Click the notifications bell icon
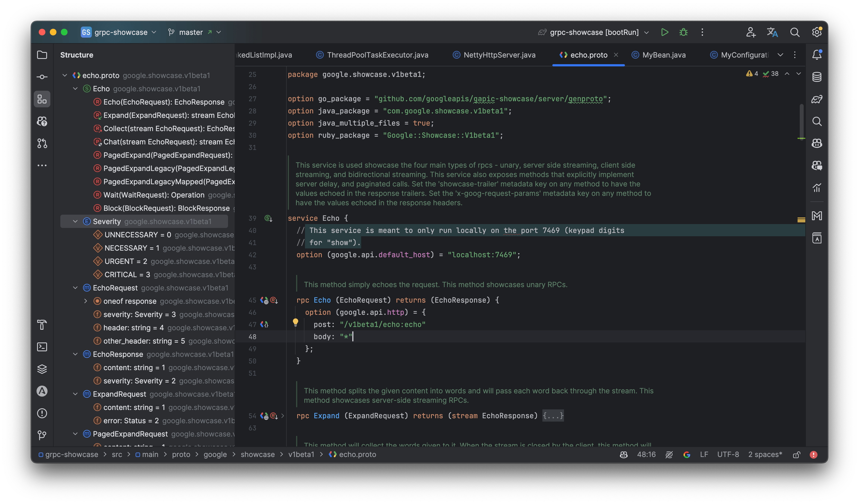This screenshot has width=859, height=504. (817, 54)
